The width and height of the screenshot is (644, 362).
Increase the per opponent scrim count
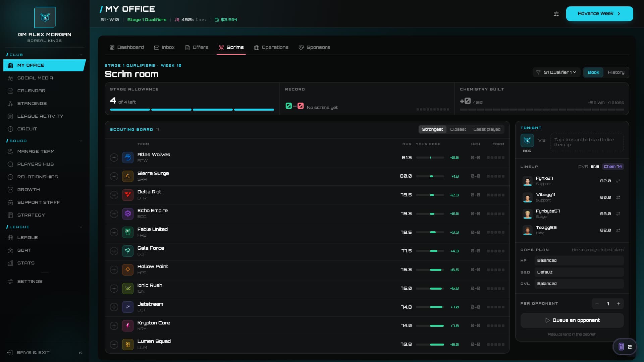pyautogui.click(x=619, y=304)
